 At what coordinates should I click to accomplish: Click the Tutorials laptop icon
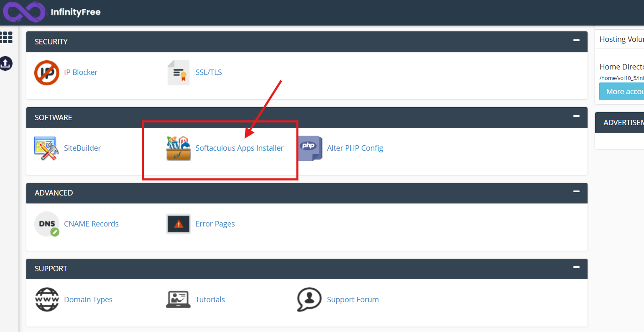[x=179, y=299]
